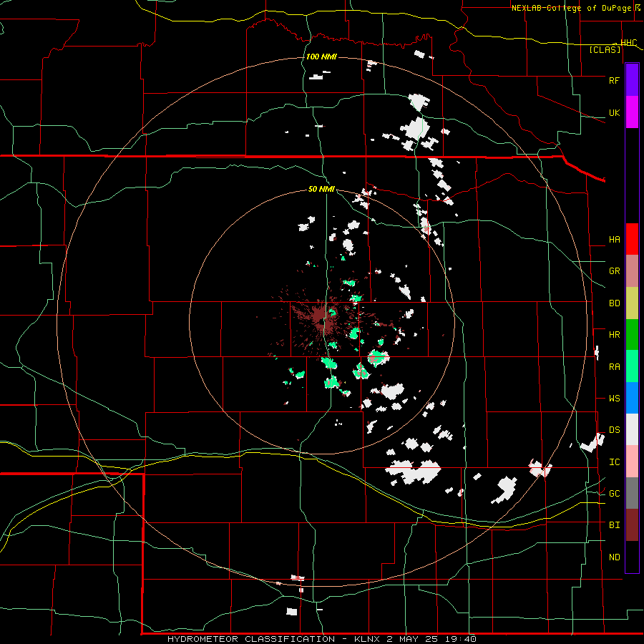Click the WS legend label
Image resolution: width=644 pixels, height=644 pixels.
tap(614, 398)
